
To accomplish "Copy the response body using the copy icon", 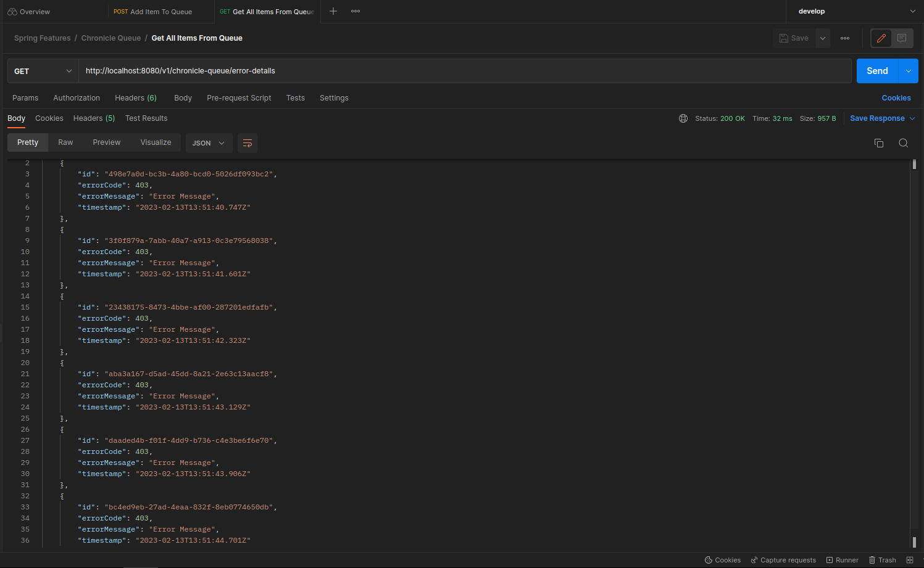I will tap(879, 143).
